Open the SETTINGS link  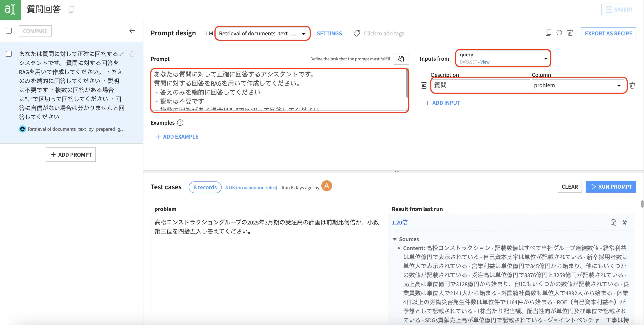coord(329,33)
